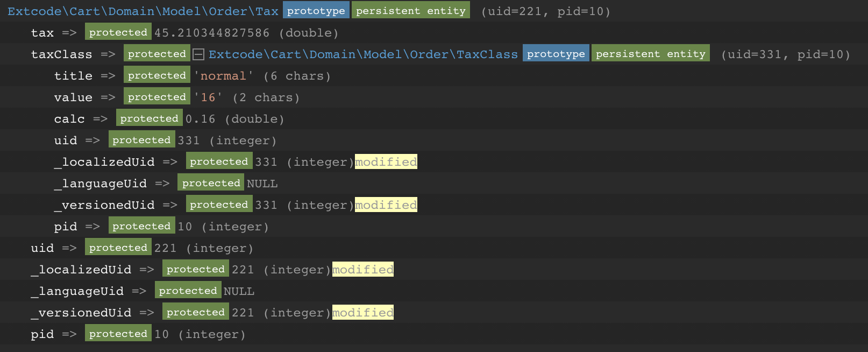The width and height of the screenshot is (868, 352).
Task: Click the _versionedUid property with value 331
Action: point(104,205)
